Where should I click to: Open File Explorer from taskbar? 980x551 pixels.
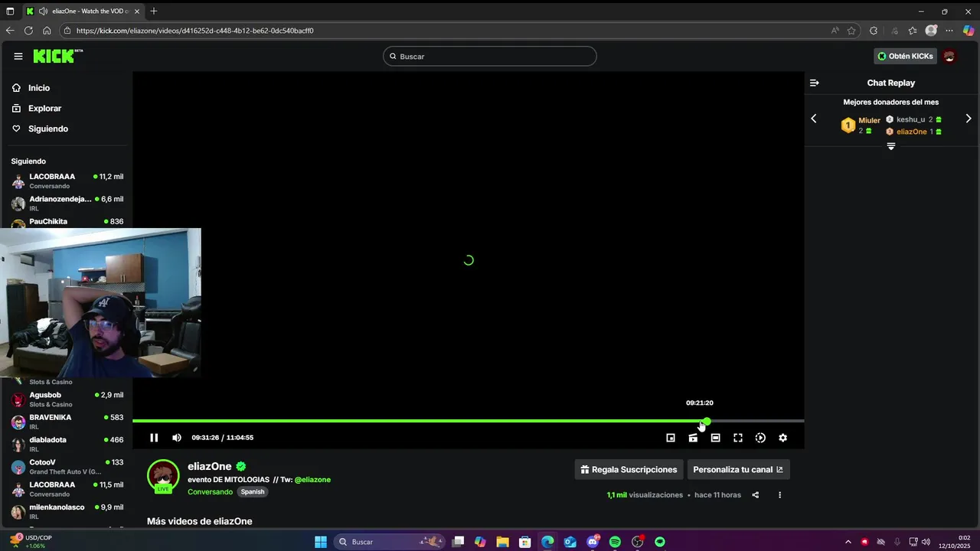click(x=502, y=542)
